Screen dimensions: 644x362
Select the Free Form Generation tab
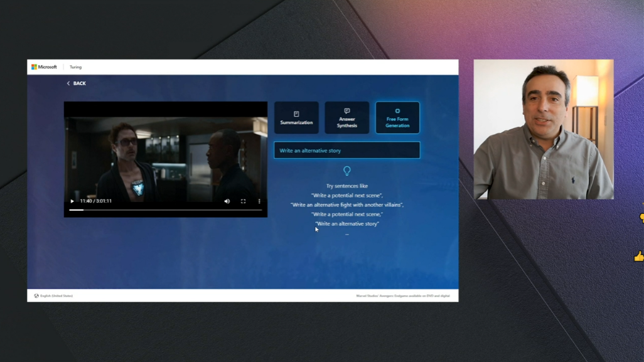397,118
